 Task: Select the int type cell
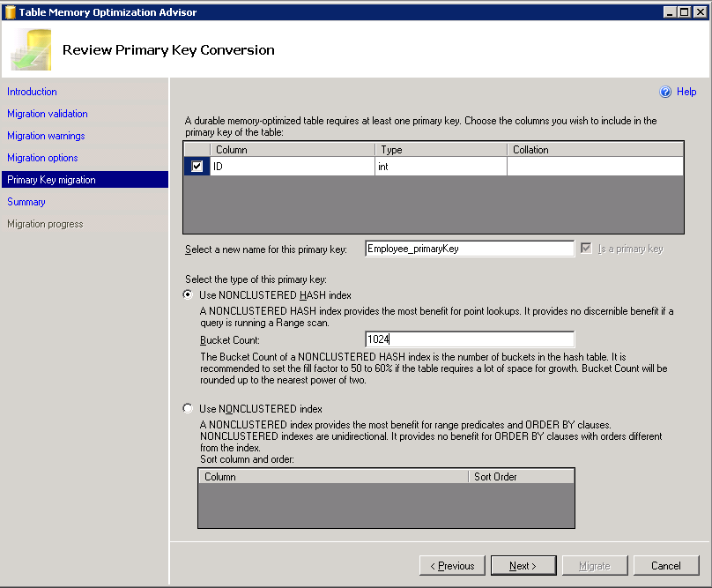(441, 167)
